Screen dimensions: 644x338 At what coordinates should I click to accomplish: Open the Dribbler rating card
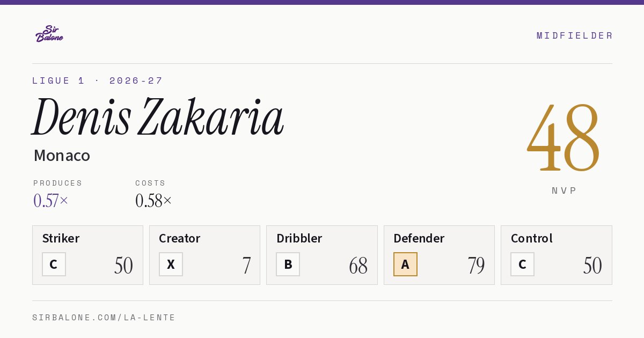[x=322, y=255]
